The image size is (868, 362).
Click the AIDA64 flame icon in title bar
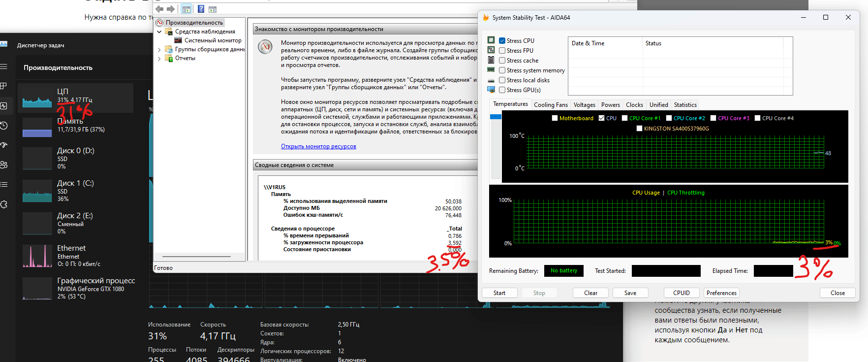click(x=486, y=17)
